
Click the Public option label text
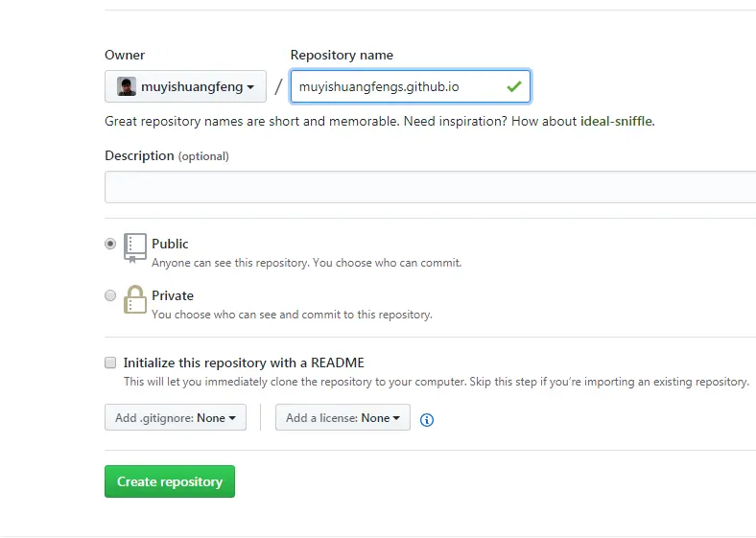(170, 244)
